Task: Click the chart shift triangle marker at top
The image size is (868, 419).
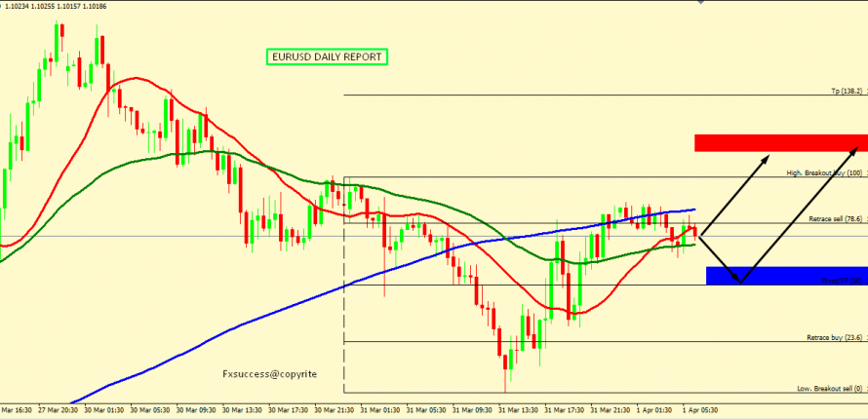Action: pyautogui.click(x=700, y=3)
